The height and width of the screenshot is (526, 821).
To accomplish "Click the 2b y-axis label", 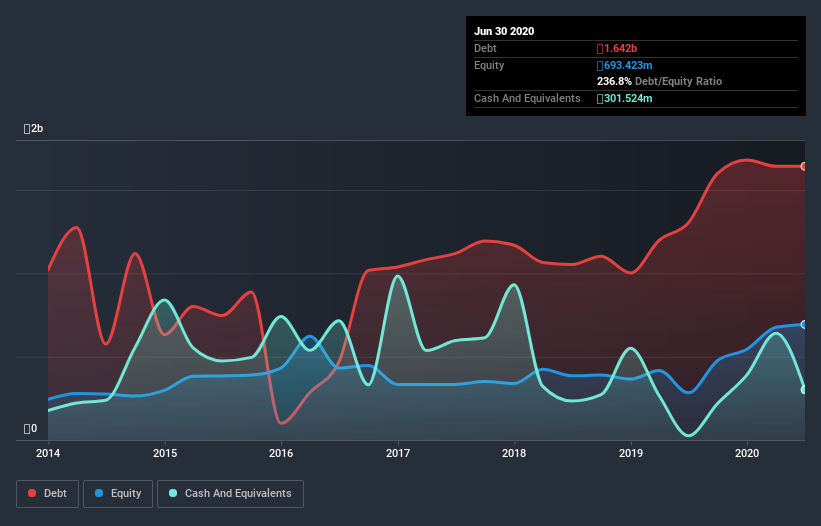I will (x=34, y=129).
